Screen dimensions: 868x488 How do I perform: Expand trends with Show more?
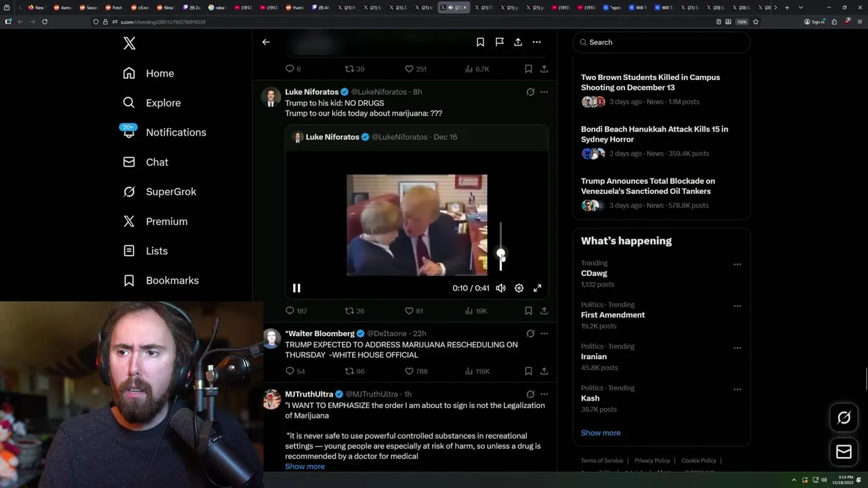(x=600, y=432)
